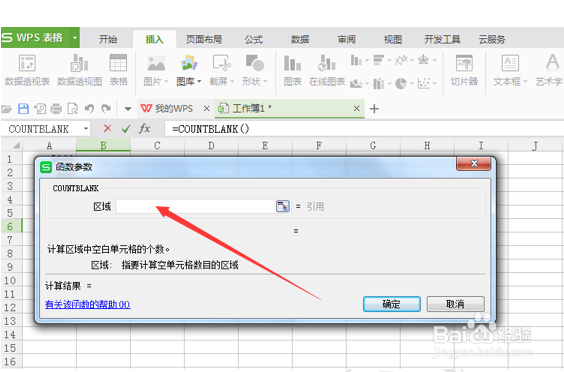Viewport: 564px width, 372px height.
Task: Insert a 切片器 slicer
Action: [464, 71]
